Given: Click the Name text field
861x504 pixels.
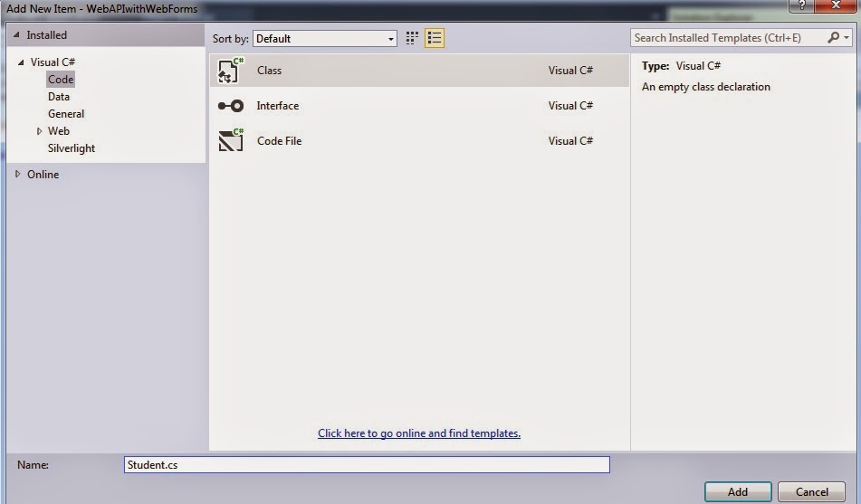Looking at the screenshot, I should click(367, 465).
